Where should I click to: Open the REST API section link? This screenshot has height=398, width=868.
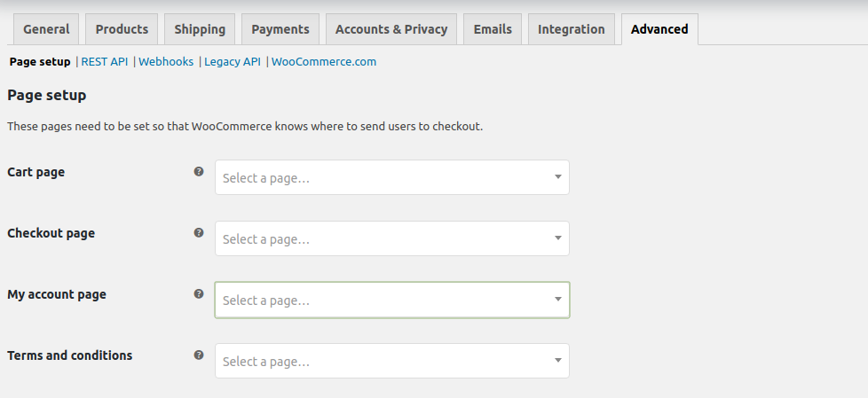point(105,62)
